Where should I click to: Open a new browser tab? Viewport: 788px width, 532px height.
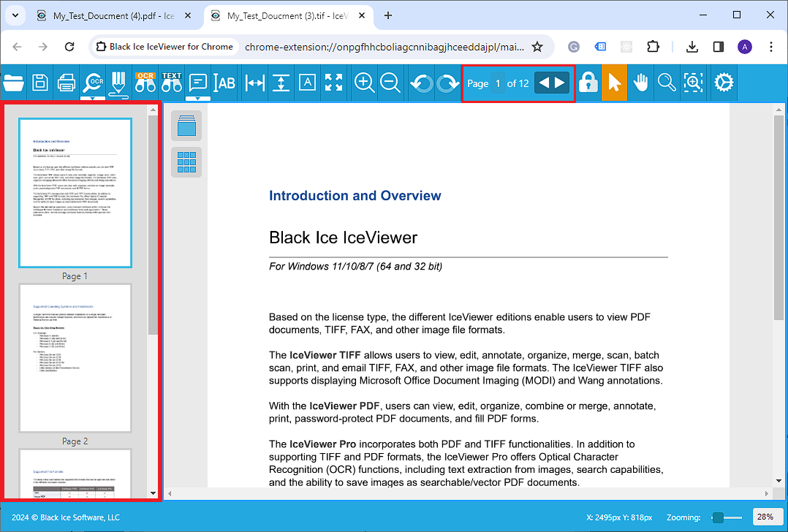(x=388, y=15)
